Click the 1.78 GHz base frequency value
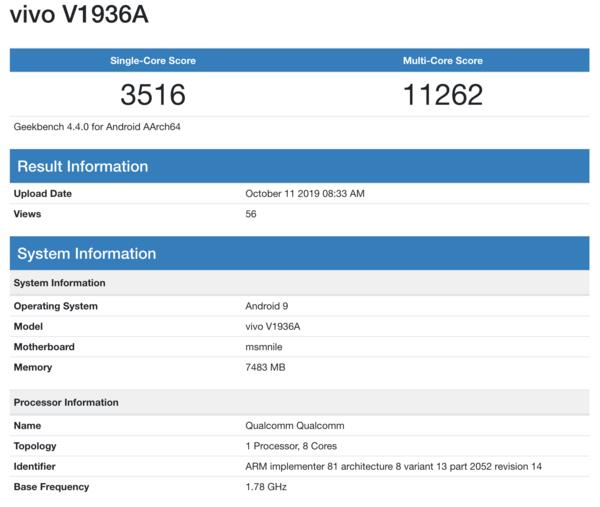Image resolution: width=600 pixels, height=507 pixels. (x=265, y=487)
